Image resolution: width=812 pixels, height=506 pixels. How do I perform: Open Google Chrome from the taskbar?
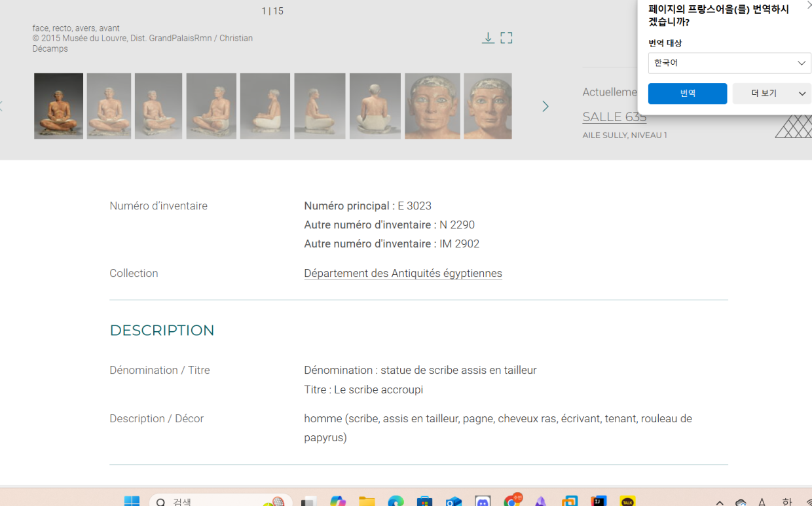tap(512, 501)
